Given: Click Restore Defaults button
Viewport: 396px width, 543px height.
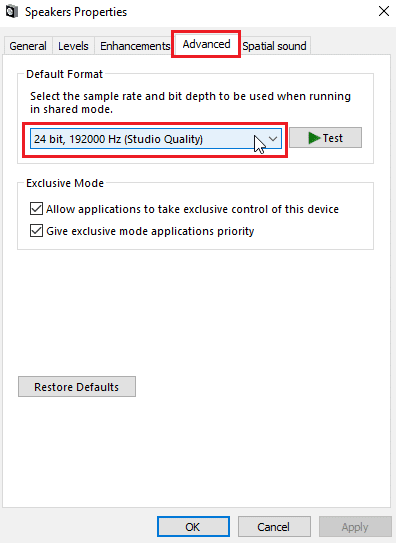Looking at the screenshot, I should point(77,386).
